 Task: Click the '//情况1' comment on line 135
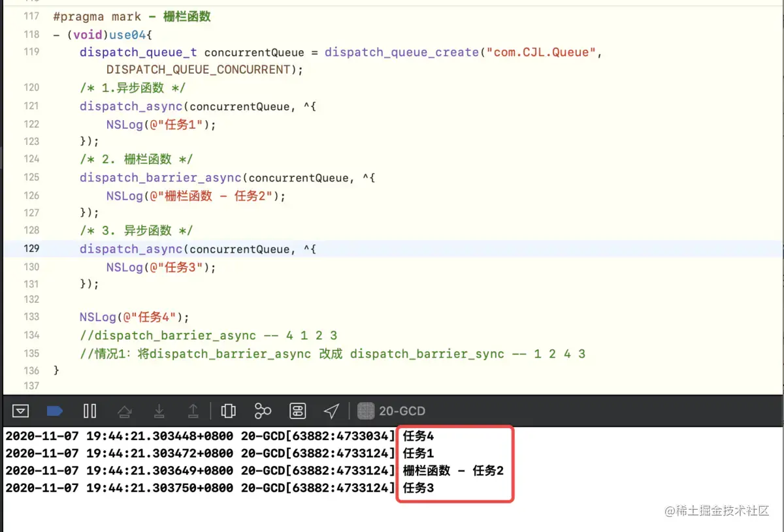point(333,354)
